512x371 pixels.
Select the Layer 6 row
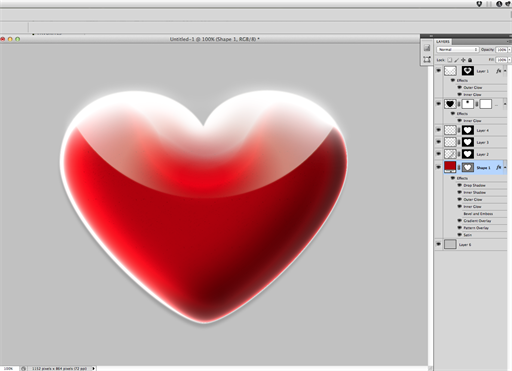click(471, 244)
